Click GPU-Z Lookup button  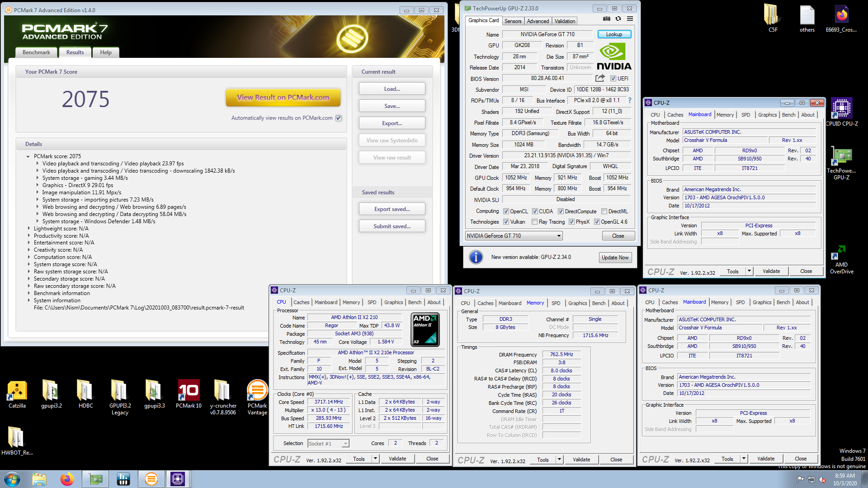click(614, 34)
